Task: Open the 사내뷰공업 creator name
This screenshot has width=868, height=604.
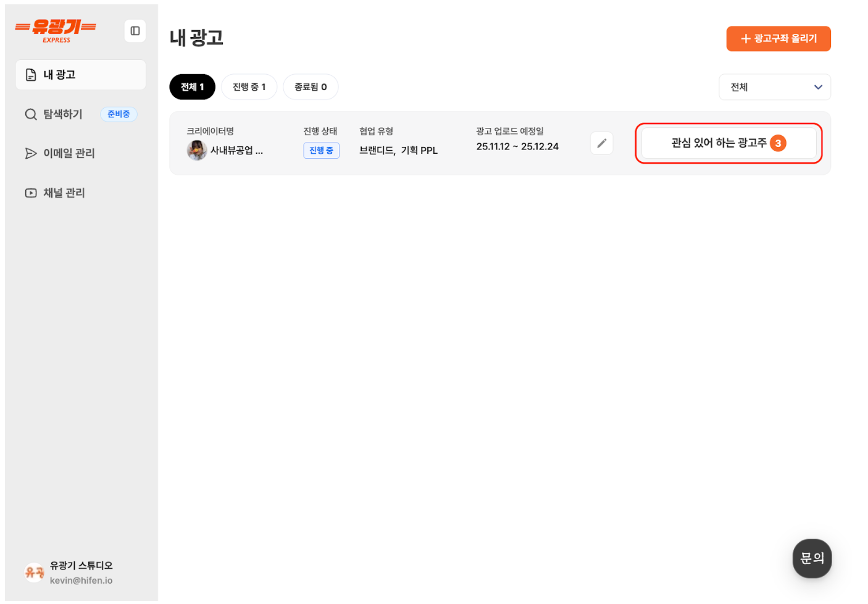Action: (x=236, y=150)
